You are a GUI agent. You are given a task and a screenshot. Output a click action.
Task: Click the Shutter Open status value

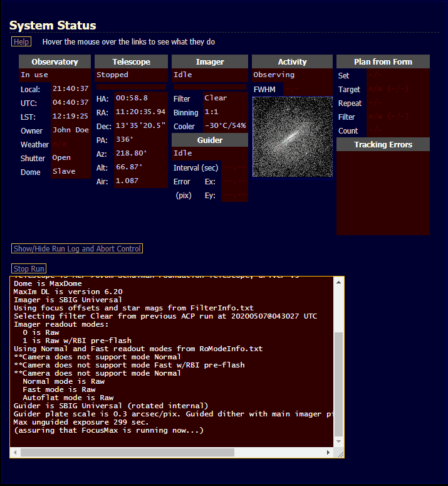point(61,158)
